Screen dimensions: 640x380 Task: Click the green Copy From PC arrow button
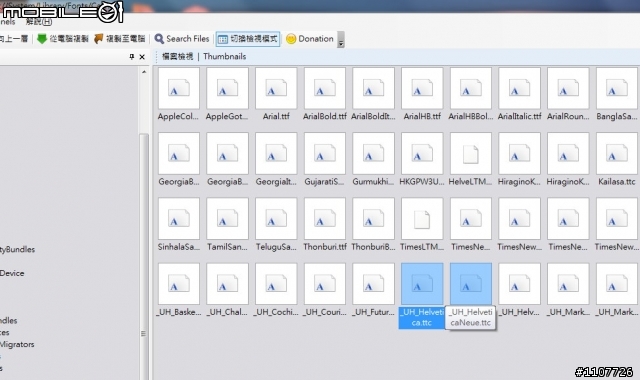62,39
